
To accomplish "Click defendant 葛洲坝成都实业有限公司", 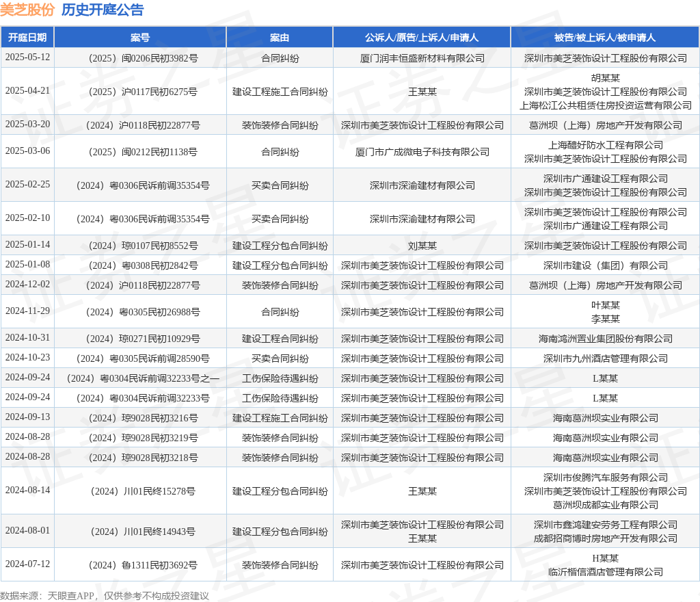I will [x=606, y=505].
